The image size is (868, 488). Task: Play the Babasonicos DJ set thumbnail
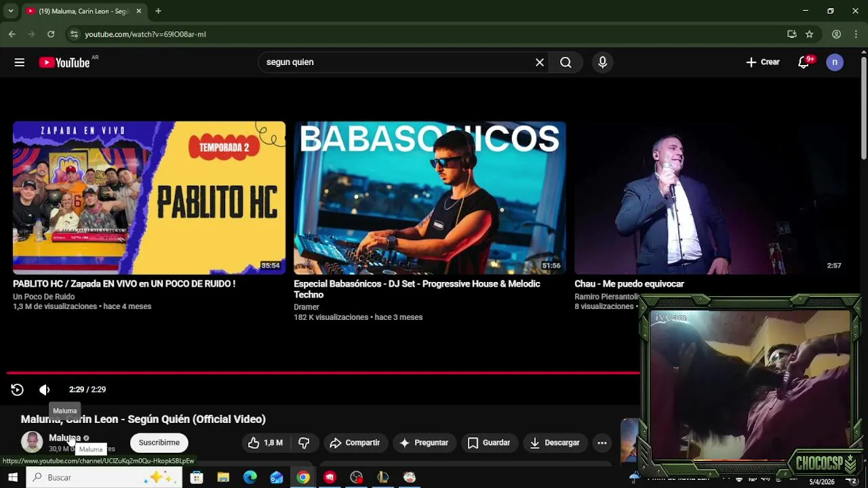[430, 198]
